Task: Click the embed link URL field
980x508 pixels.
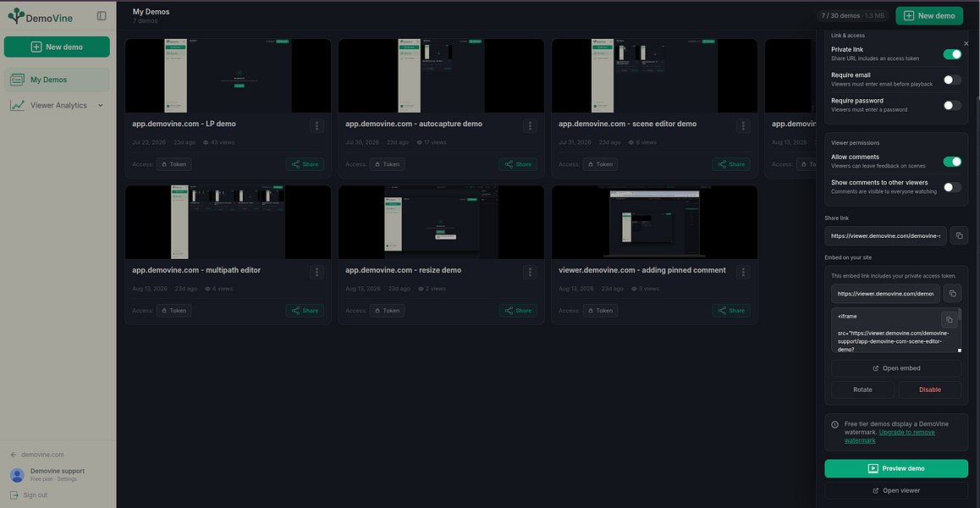Action: (x=885, y=293)
